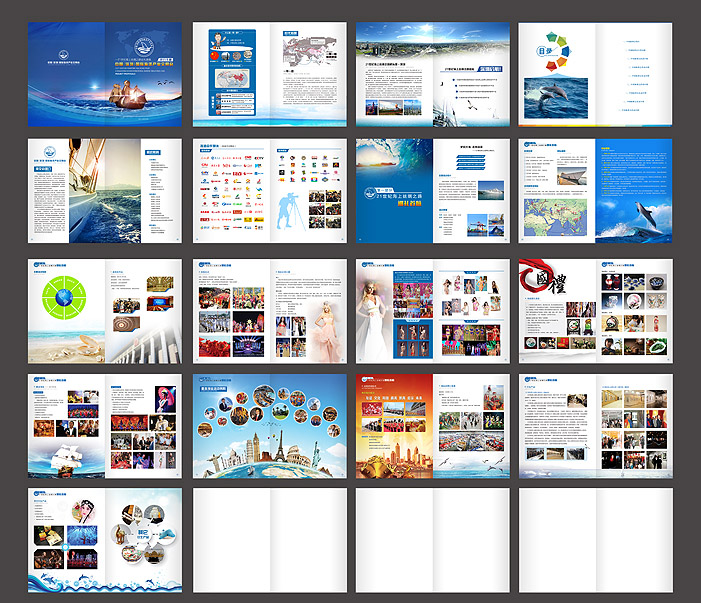Image resolution: width=701 pixels, height=603 pixels.
Task: Open the cityscape sky spread in top row
Action: point(432,74)
